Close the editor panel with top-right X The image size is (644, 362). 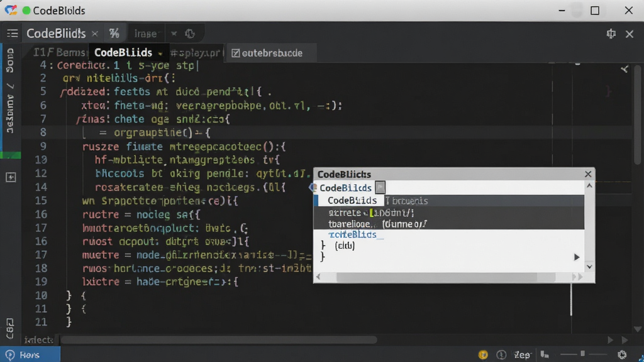629,34
